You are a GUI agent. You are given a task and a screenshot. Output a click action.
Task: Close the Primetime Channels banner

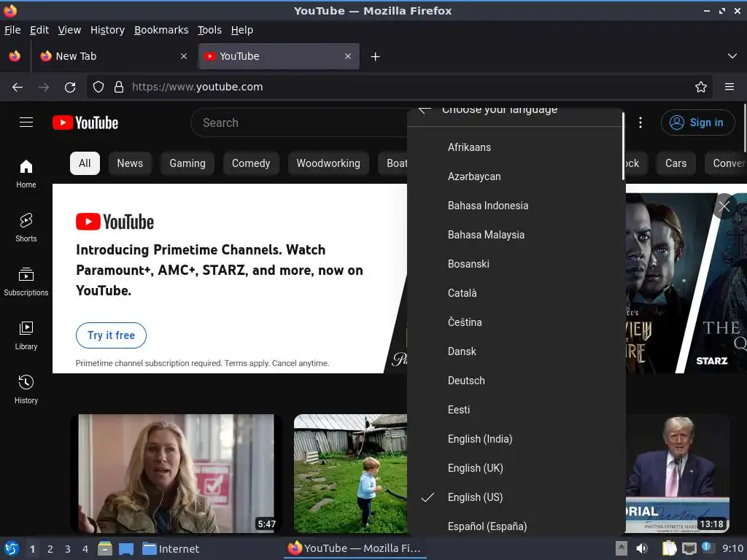click(724, 206)
